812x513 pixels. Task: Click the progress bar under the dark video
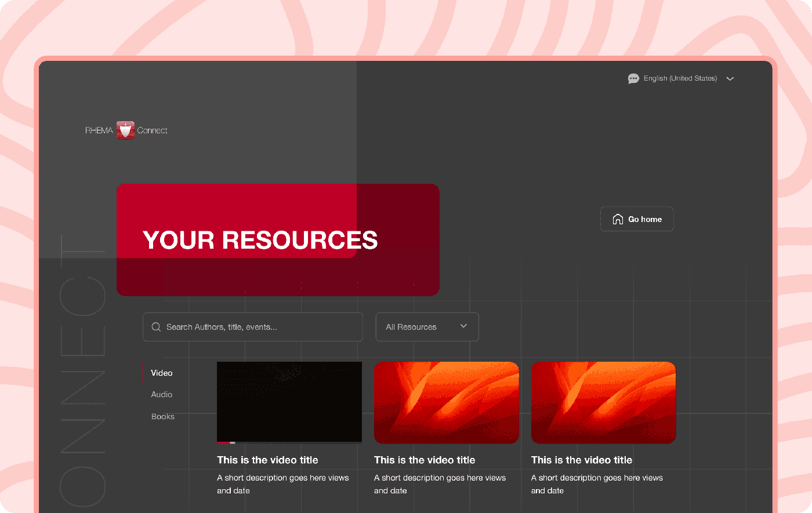[x=289, y=443]
